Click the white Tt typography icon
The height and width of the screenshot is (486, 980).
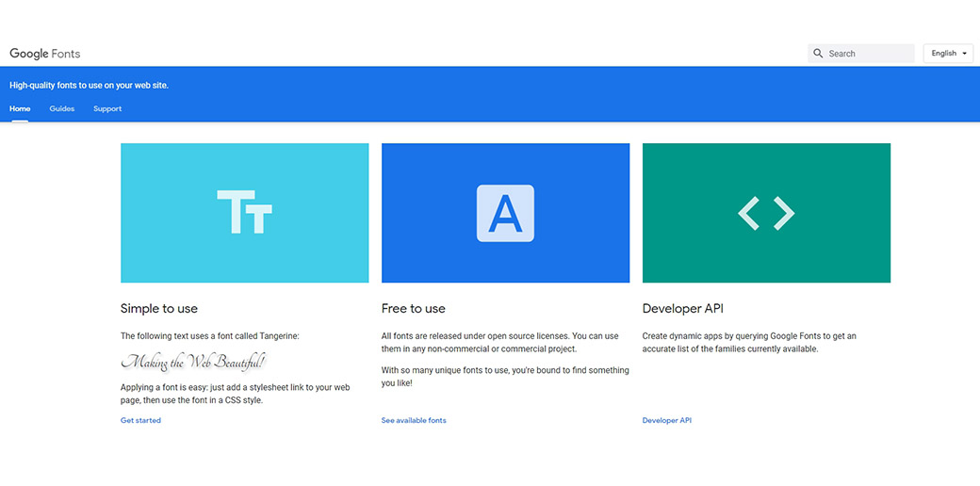[x=244, y=212]
